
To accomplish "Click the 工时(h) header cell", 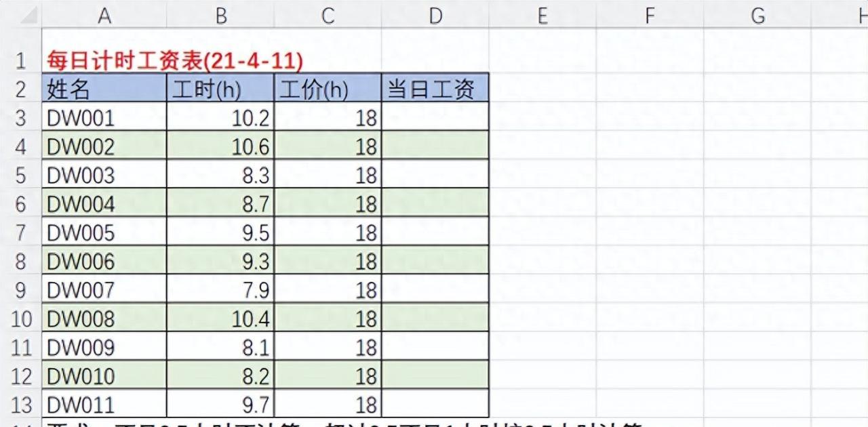I will (x=221, y=88).
